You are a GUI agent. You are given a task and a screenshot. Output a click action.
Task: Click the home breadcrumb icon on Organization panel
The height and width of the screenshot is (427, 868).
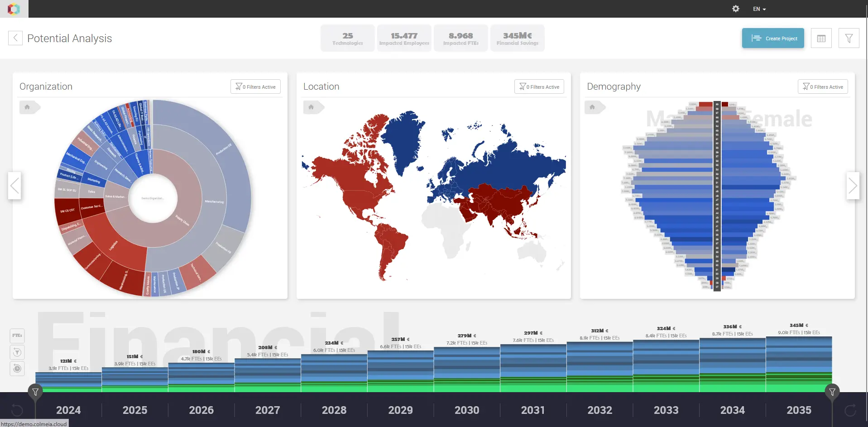tap(27, 107)
